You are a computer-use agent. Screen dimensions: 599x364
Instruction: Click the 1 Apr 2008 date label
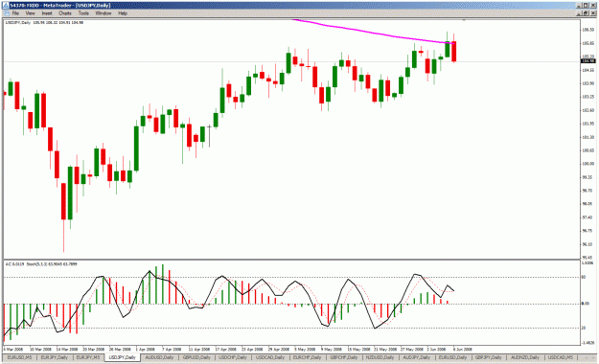[146, 349]
